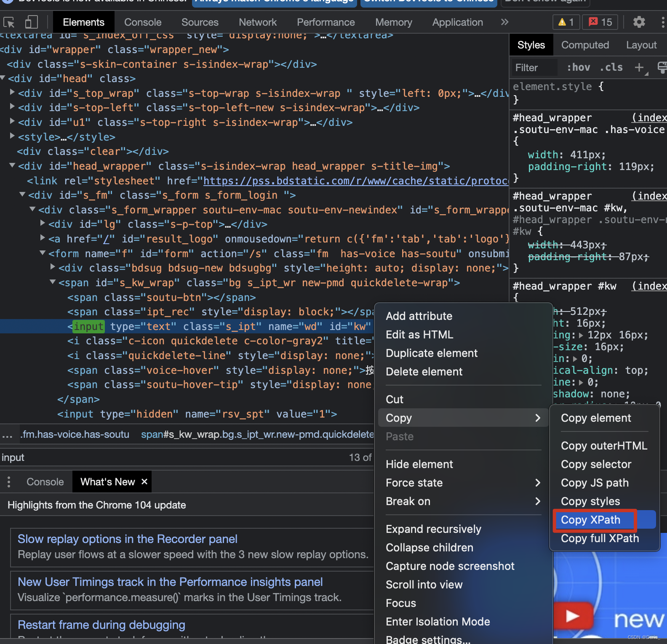Open the Memory tab

pos(394,22)
